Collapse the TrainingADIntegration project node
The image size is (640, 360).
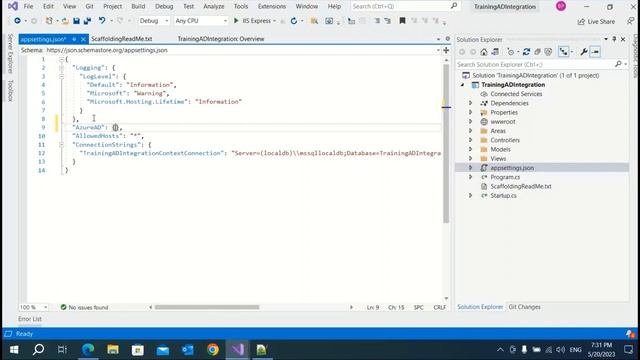(x=462, y=85)
